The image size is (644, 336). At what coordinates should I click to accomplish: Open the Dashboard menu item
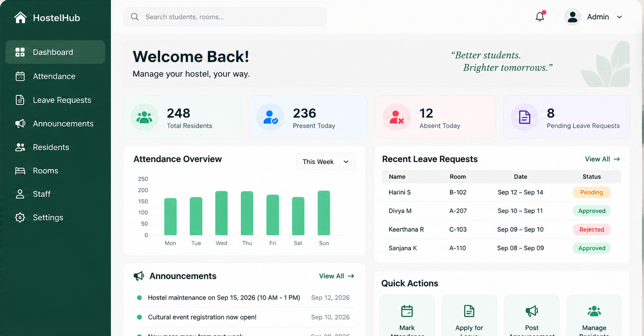55,52
